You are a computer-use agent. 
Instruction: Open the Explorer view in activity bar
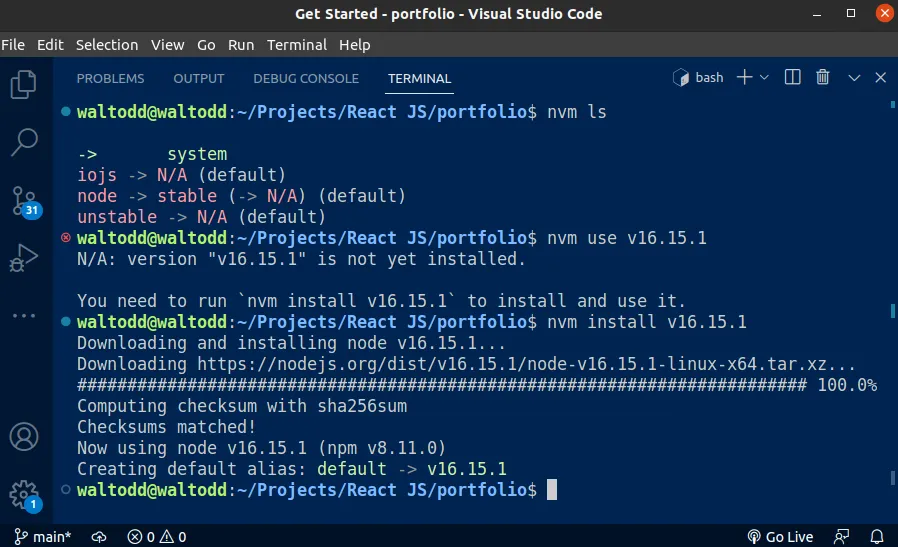24,85
